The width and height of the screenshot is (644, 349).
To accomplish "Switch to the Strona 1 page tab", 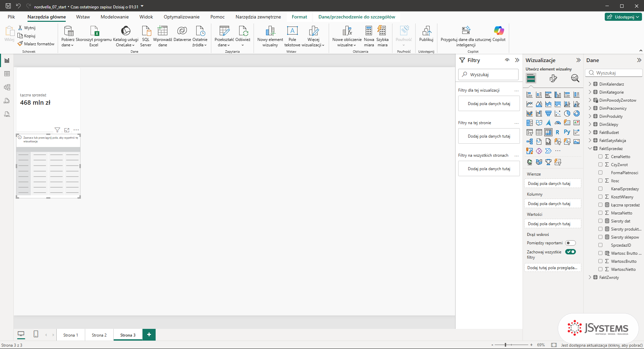I will click(70, 335).
